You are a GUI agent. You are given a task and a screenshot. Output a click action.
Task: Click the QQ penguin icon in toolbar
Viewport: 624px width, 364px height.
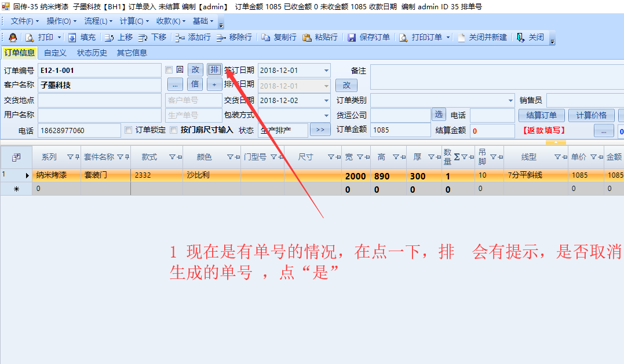point(13,38)
